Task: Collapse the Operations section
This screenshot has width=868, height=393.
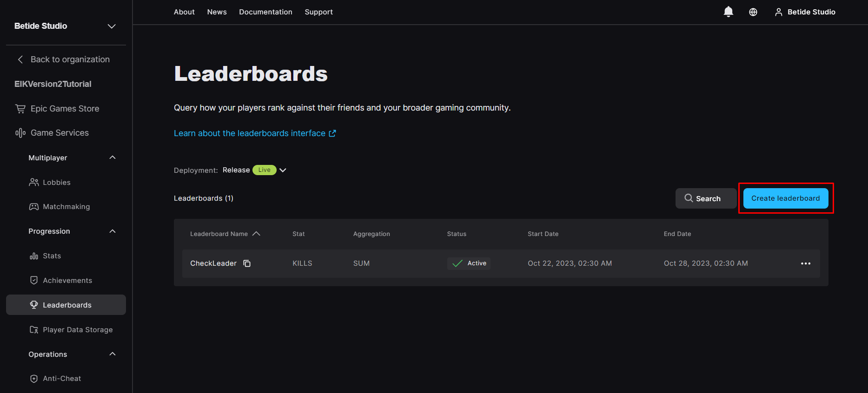Action: pos(113,354)
